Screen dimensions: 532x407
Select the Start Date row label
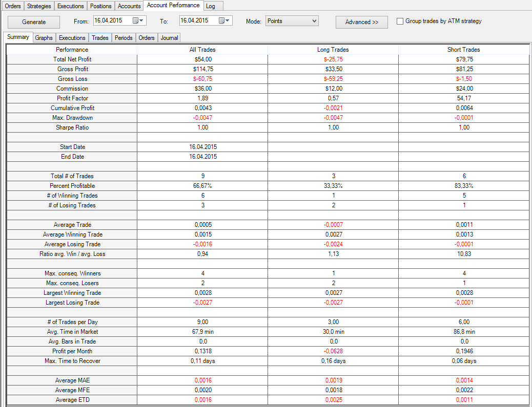click(72, 147)
